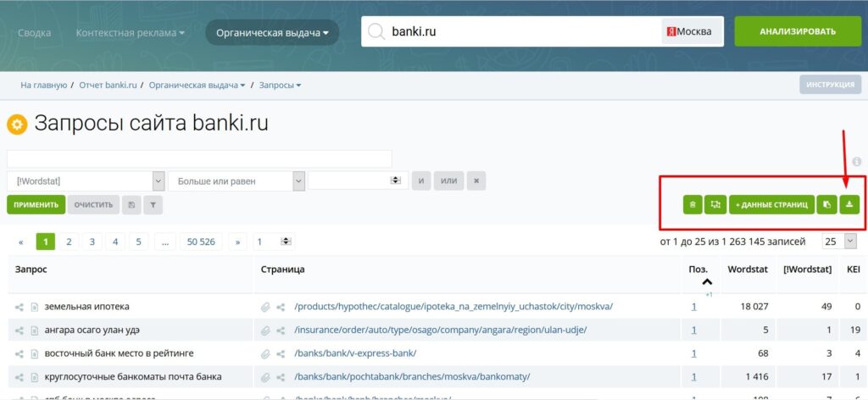Open the 'Сводка' tab in the top bar
The height and width of the screenshot is (400, 868).
pyautogui.click(x=34, y=33)
